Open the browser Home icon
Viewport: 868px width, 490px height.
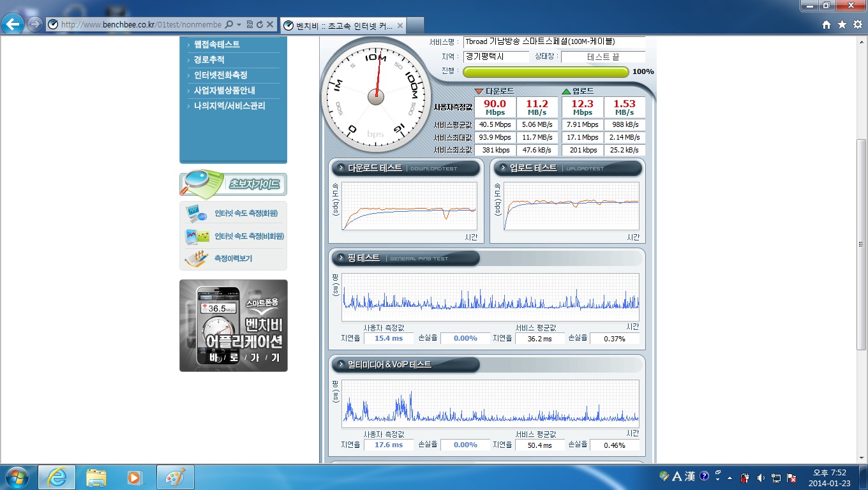pos(827,24)
